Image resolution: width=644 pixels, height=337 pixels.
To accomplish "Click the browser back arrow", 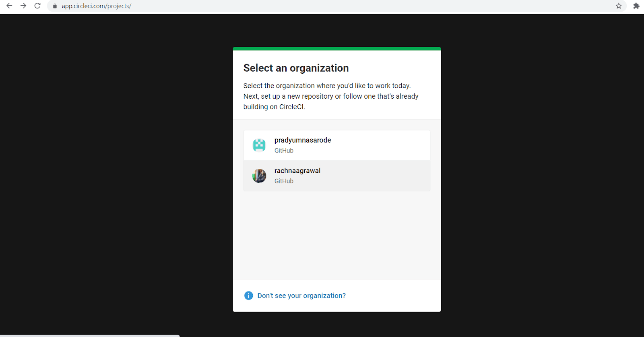I will point(9,6).
